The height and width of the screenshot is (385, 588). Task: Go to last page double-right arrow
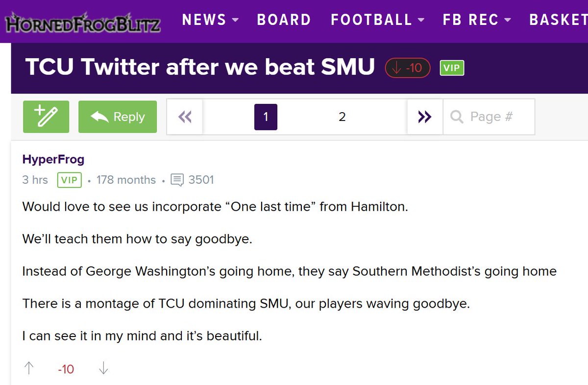[424, 117]
